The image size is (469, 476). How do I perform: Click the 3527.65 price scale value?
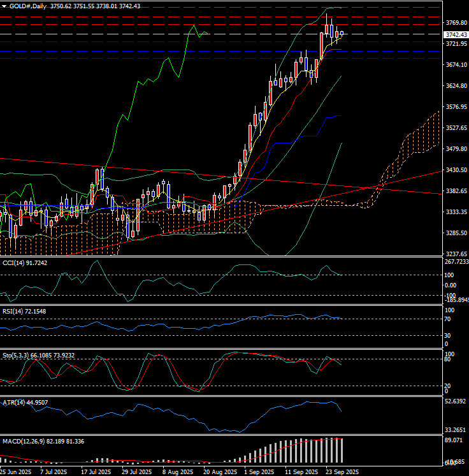point(456,128)
